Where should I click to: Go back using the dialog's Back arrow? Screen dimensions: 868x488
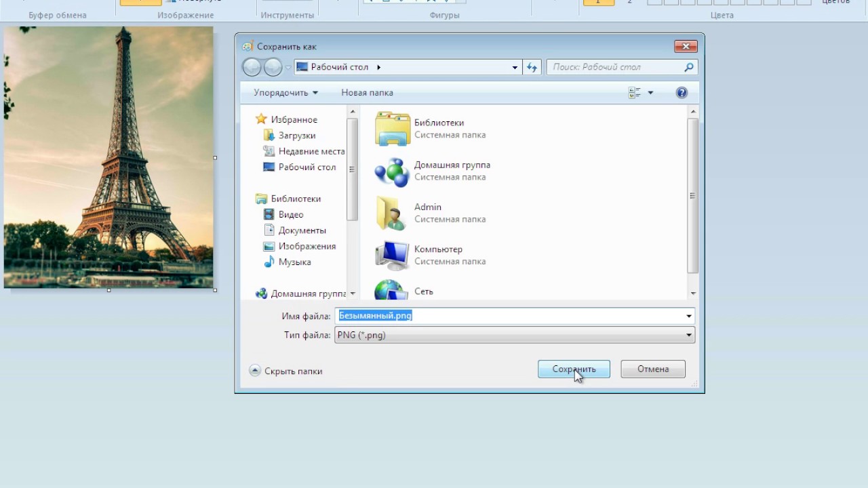click(252, 67)
